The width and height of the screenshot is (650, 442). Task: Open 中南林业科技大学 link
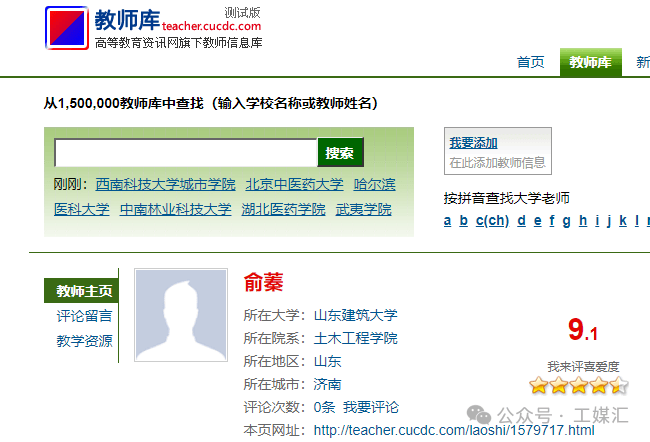pos(175,210)
